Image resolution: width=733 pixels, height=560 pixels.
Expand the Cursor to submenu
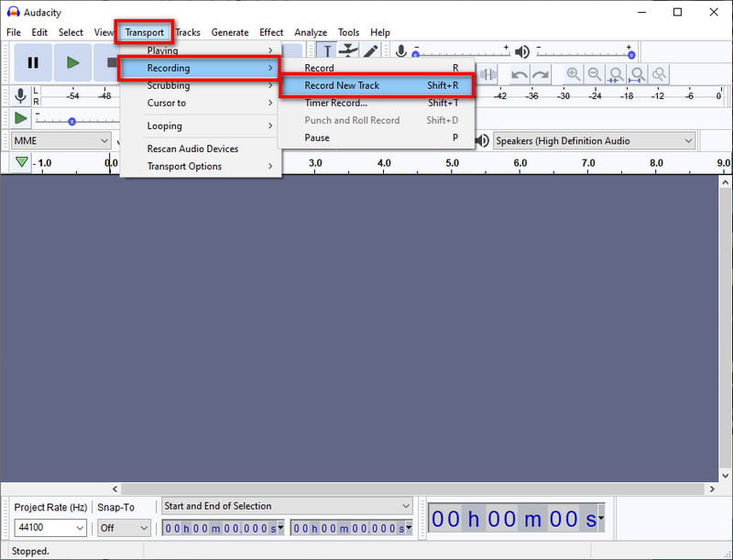[x=201, y=103]
